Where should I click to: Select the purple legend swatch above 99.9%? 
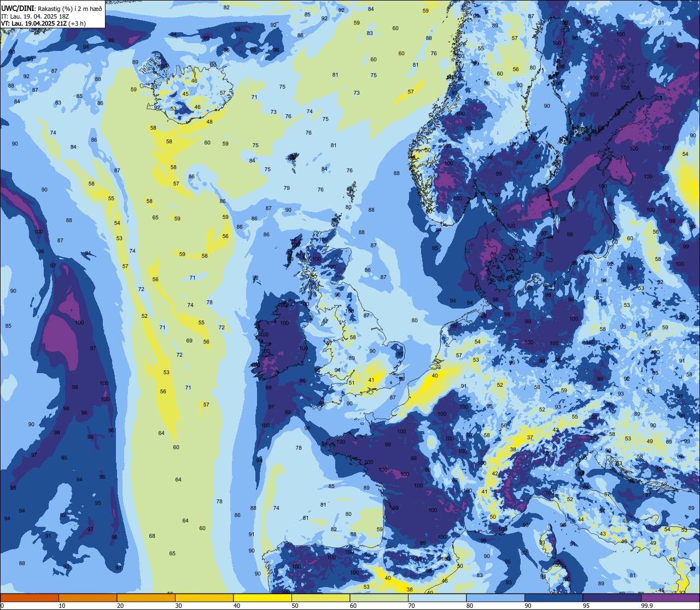pos(670,597)
